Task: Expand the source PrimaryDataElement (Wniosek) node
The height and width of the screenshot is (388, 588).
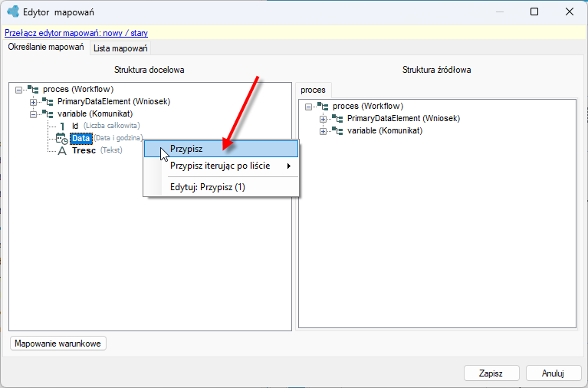Action: (323, 119)
